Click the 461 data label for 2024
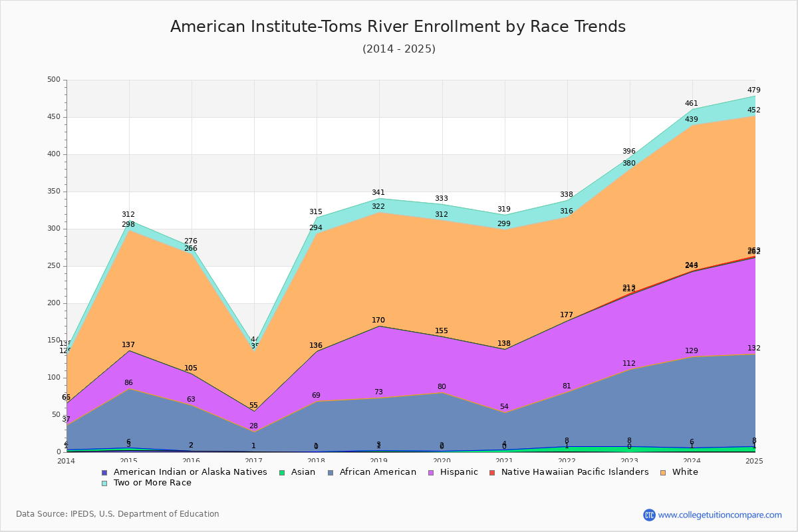 692,104
